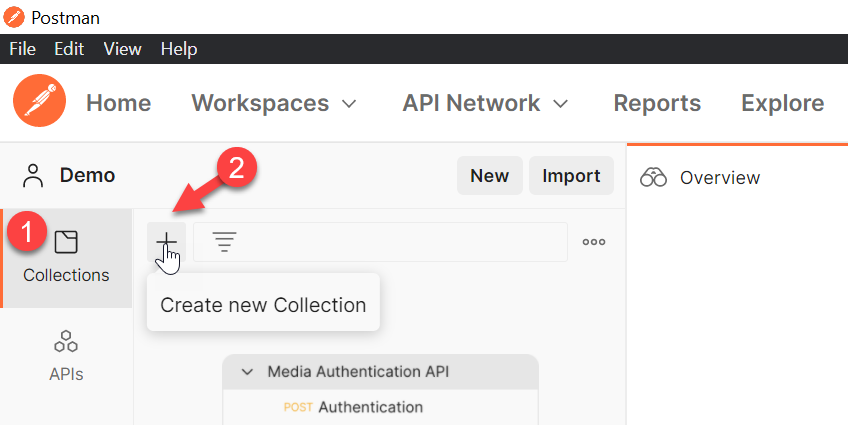Expand the Workspaces dropdown
Image resolution: width=848 pixels, height=425 pixels.
point(274,103)
